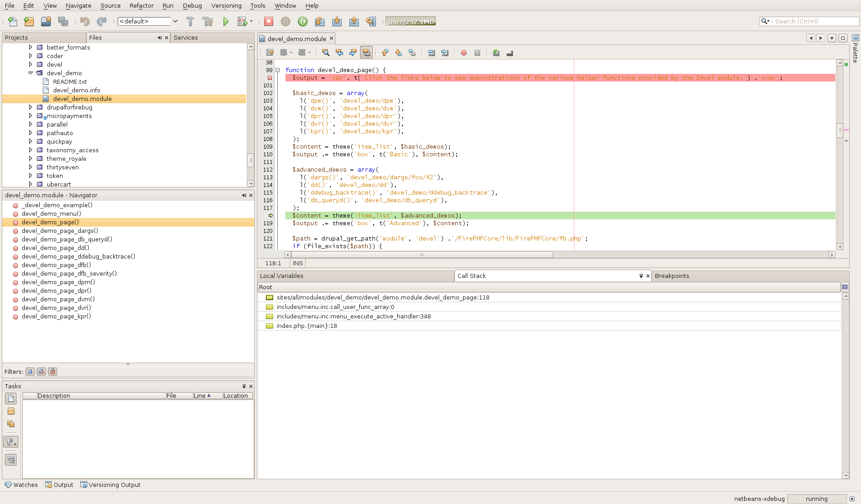Collapse the devel_demo folder
Screen dimensions: 861x504
pyautogui.click(x=31, y=73)
